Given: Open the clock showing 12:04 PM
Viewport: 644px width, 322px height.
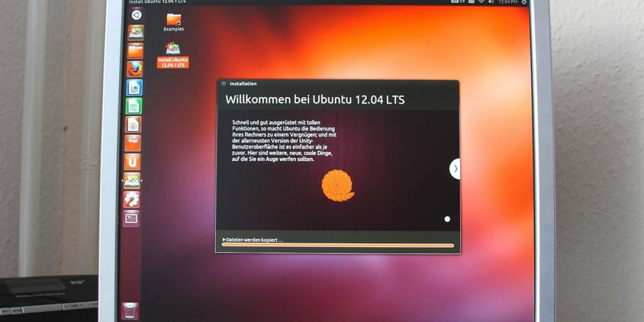Looking at the screenshot, I should pyautogui.click(x=508, y=2).
